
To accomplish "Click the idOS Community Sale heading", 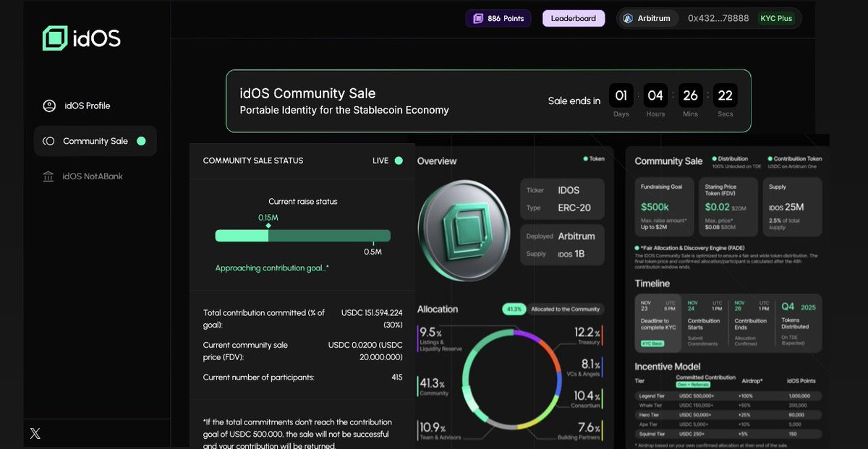I will (x=307, y=93).
